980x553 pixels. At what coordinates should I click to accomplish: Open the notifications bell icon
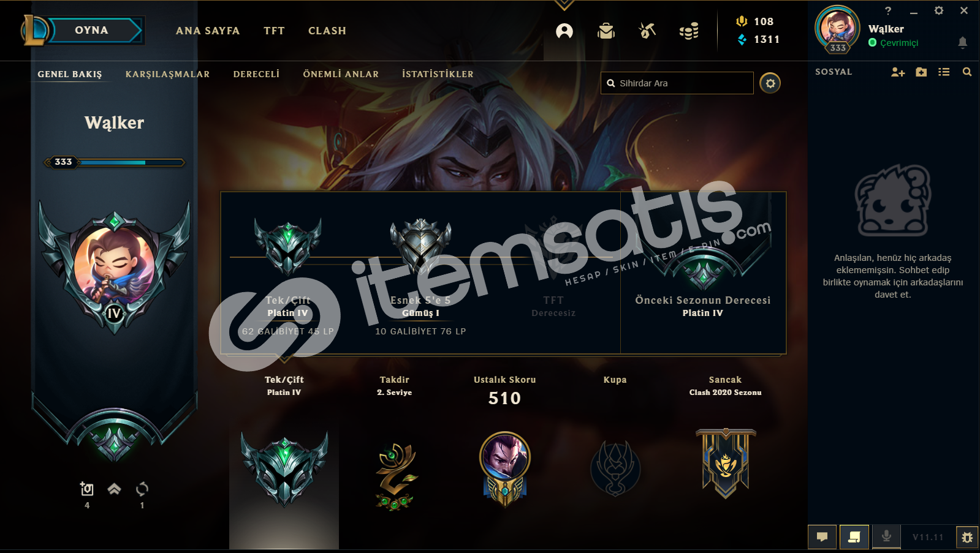coord(963,42)
